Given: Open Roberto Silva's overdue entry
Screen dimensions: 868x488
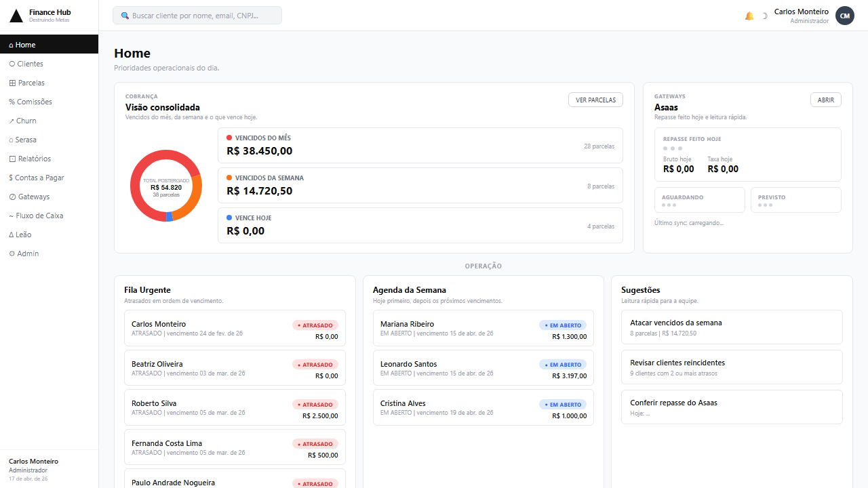Looking at the screenshot, I should coord(235,407).
